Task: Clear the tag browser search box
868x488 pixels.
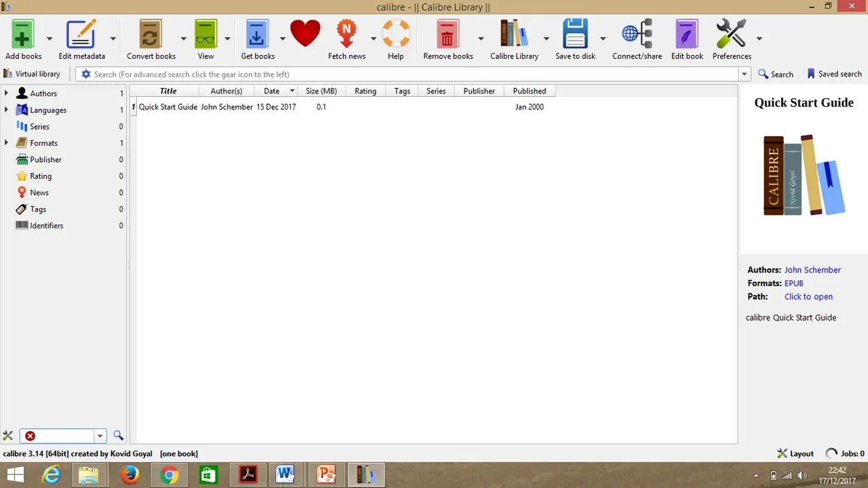Action: pos(30,436)
